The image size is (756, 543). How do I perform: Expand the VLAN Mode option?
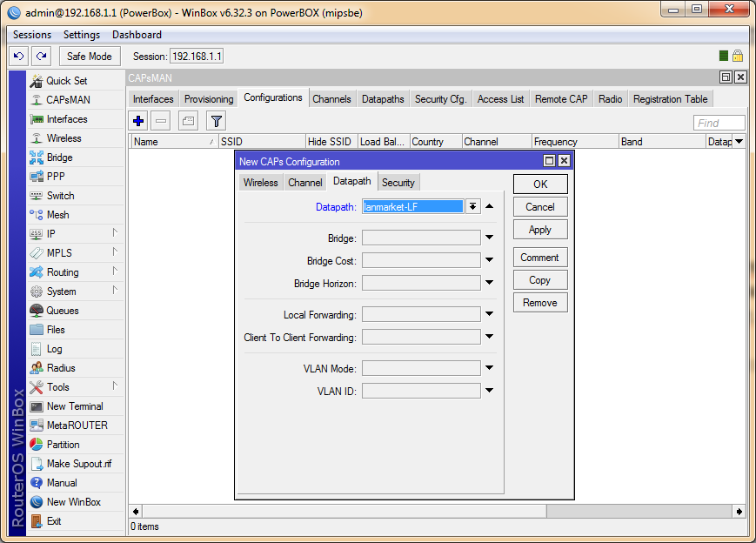tap(489, 368)
